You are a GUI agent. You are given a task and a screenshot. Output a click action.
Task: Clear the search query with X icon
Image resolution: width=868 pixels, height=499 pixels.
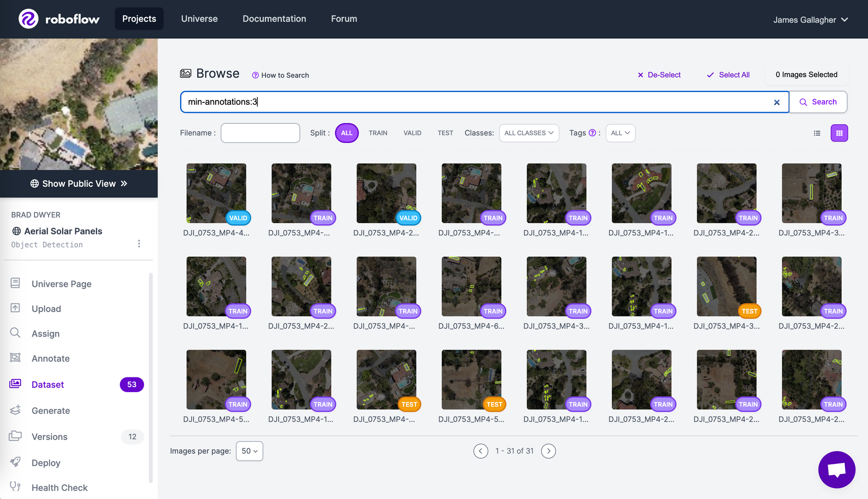776,102
